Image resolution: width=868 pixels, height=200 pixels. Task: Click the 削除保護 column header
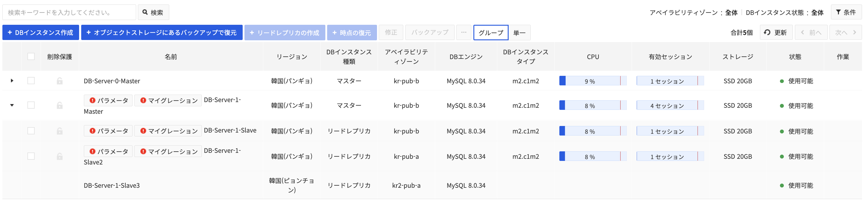(x=60, y=56)
